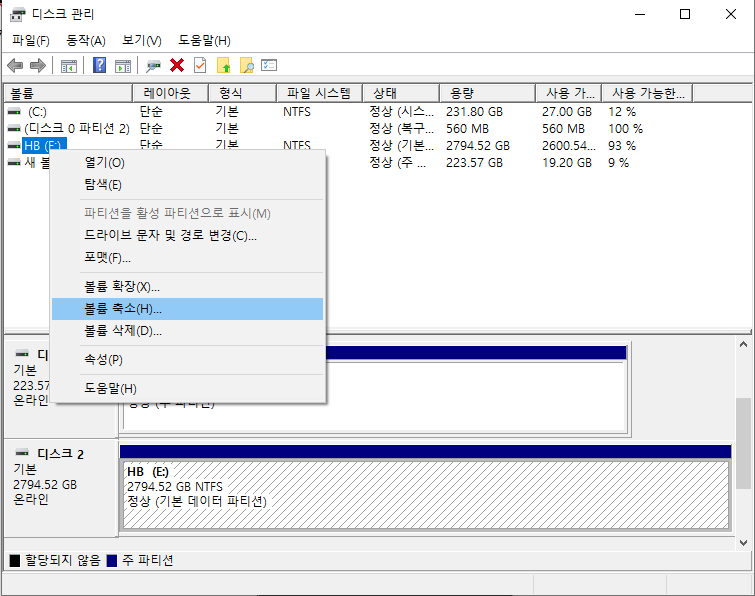The height and width of the screenshot is (596, 755).
Task: Choose 도움말(H) in context menu
Action: click(x=187, y=389)
